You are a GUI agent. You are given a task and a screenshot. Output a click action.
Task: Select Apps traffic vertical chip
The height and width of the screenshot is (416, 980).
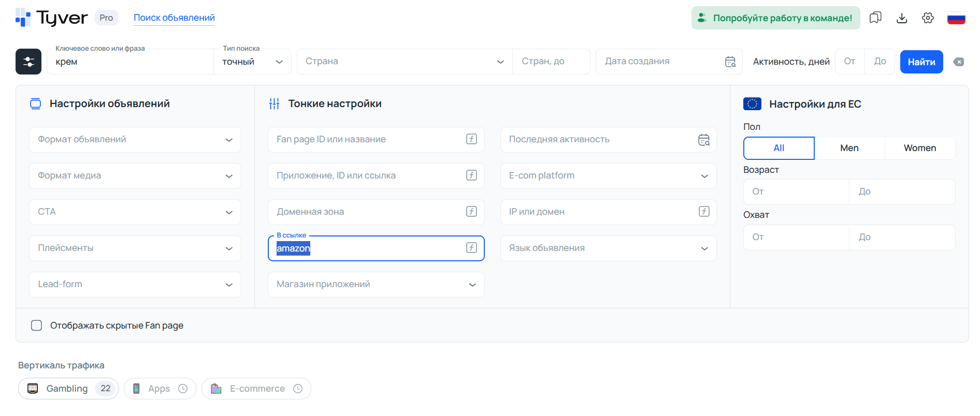point(160,389)
